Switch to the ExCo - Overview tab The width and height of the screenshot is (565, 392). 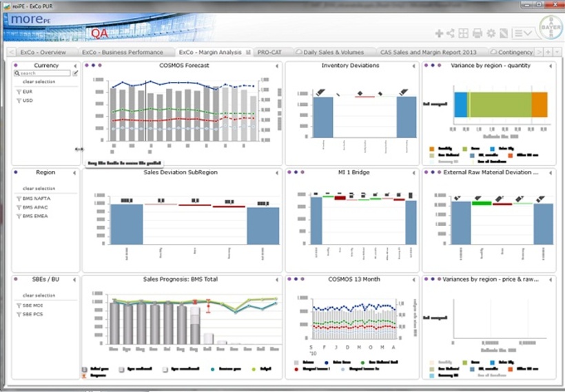coord(43,52)
